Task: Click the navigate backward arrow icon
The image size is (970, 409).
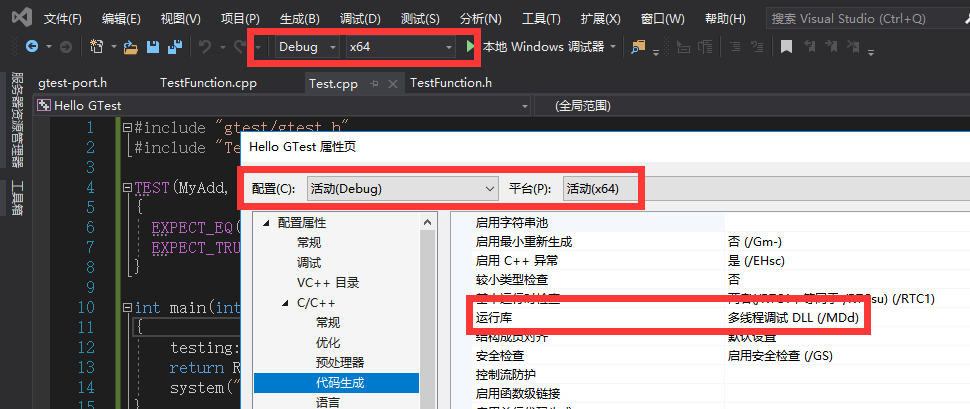Action: click(x=31, y=46)
